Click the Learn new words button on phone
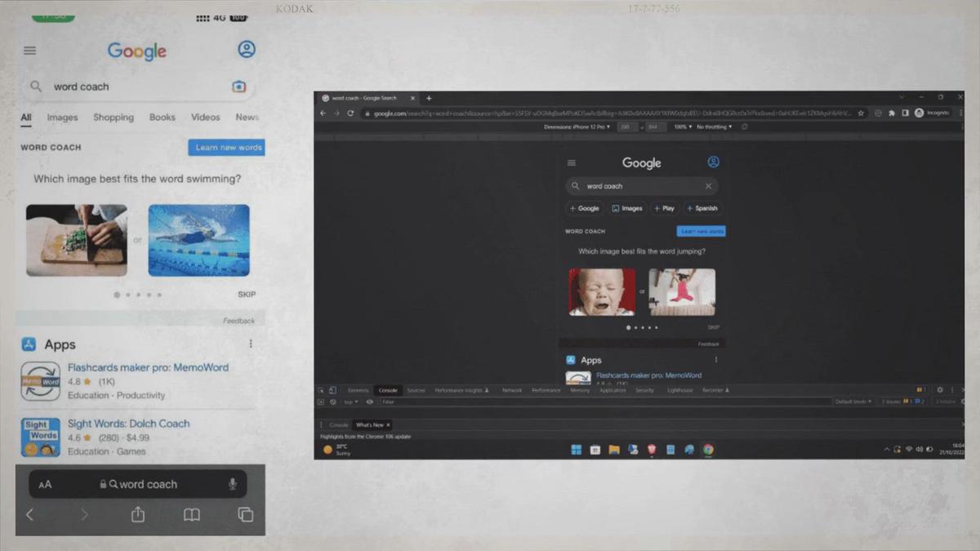Image resolution: width=980 pixels, height=551 pixels. tap(227, 148)
